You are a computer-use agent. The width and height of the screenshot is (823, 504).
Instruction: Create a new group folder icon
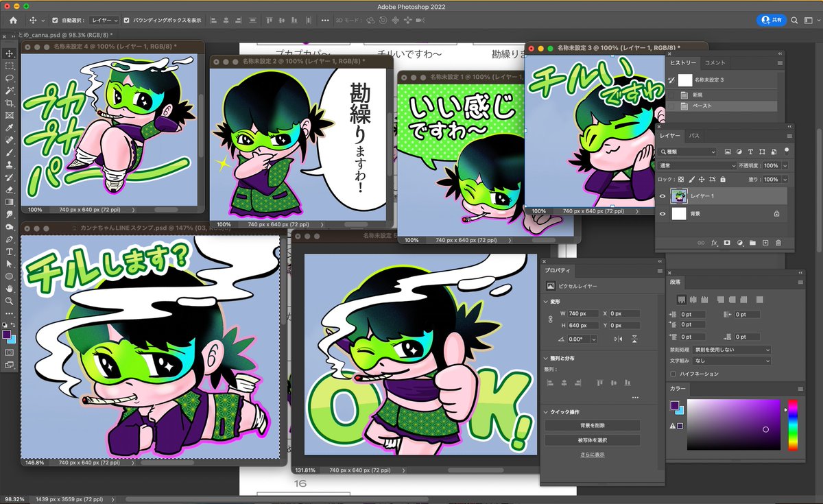[x=752, y=243]
